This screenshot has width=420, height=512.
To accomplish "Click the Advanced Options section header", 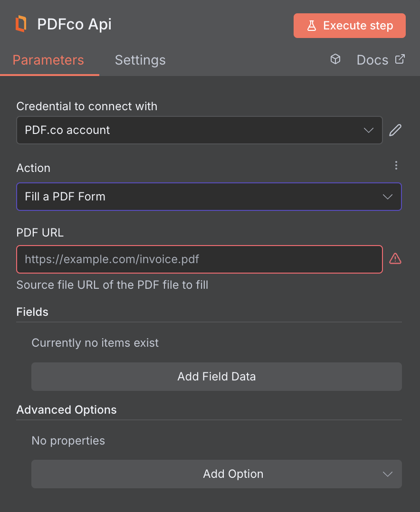I will [x=66, y=409].
